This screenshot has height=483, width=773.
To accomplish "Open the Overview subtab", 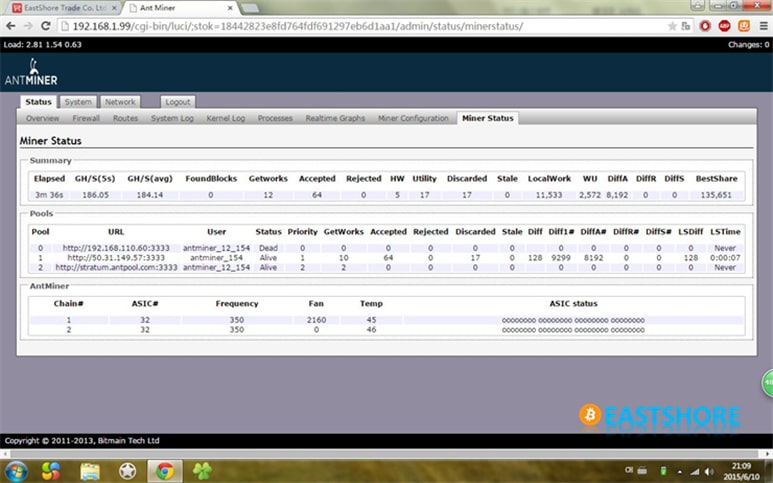I will pyautogui.click(x=42, y=118).
